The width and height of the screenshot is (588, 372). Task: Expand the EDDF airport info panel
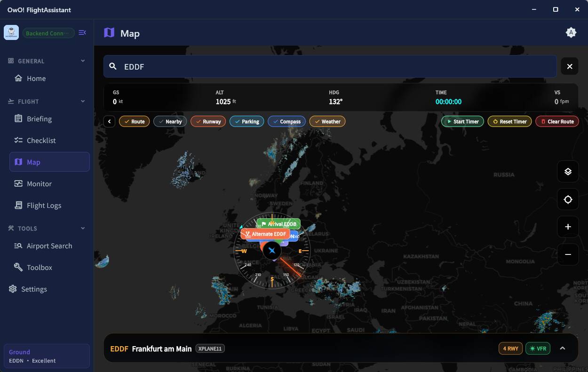[x=562, y=348]
